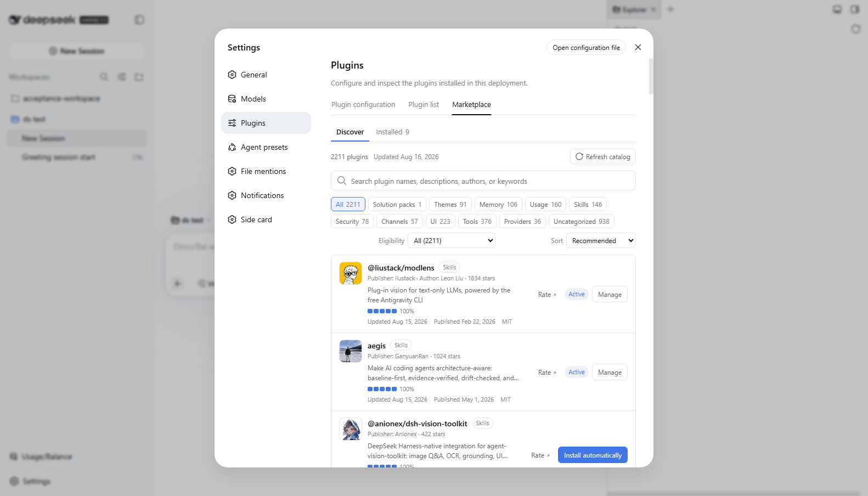The width and height of the screenshot is (868, 496).
Task: Filter by Tools 376 category
Action: 477,221
